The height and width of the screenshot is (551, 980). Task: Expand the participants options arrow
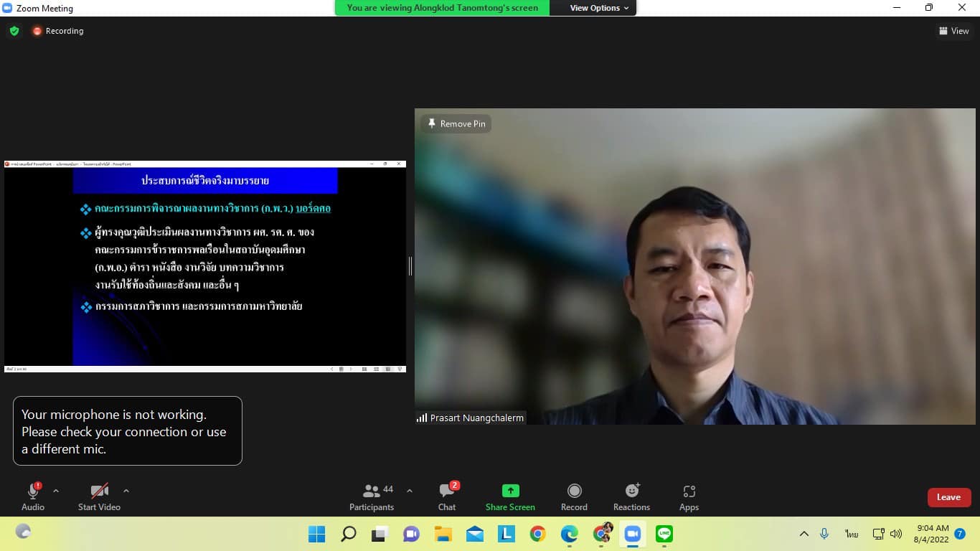[x=410, y=491]
